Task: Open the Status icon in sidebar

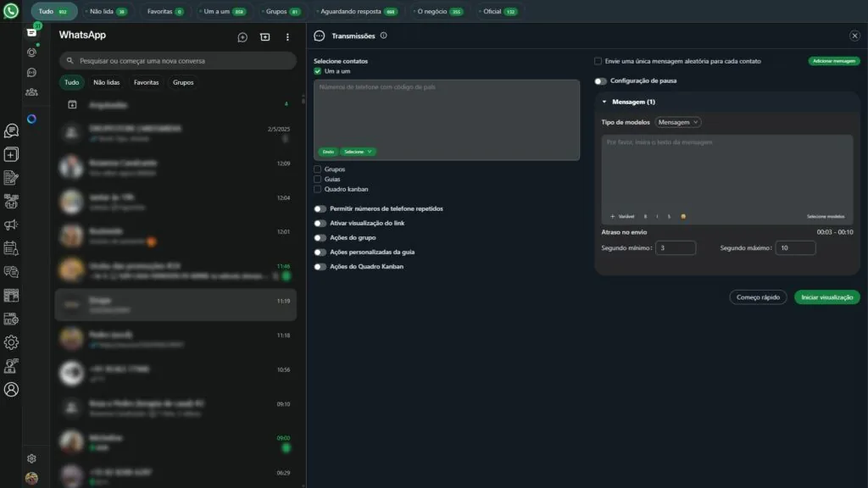Action: pyautogui.click(x=31, y=53)
